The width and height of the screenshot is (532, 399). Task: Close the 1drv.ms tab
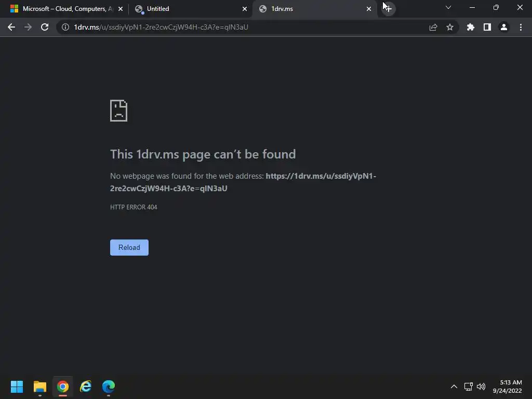click(369, 9)
